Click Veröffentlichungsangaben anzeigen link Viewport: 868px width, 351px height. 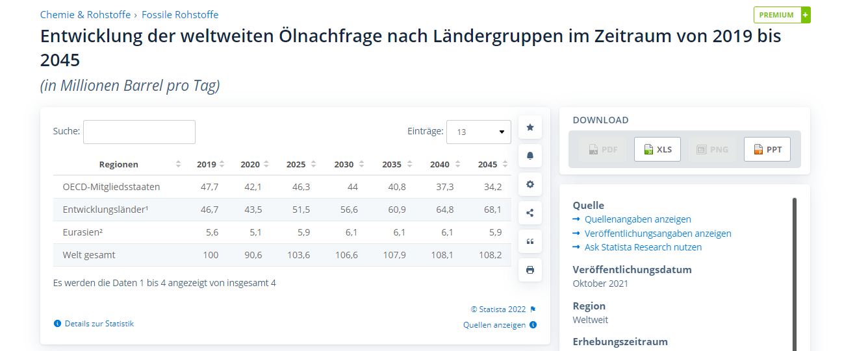click(658, 234)
